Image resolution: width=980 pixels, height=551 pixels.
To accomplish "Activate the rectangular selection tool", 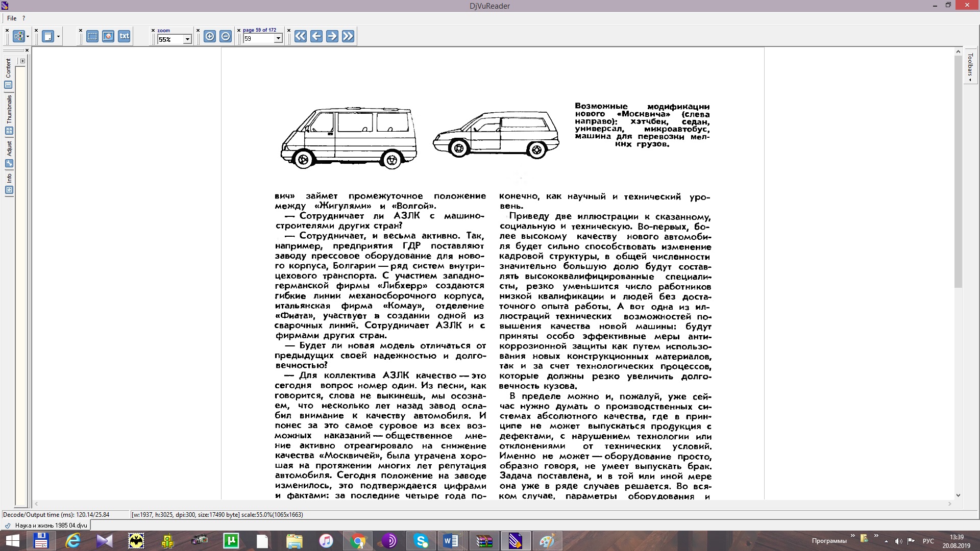I will pos(92,36).
